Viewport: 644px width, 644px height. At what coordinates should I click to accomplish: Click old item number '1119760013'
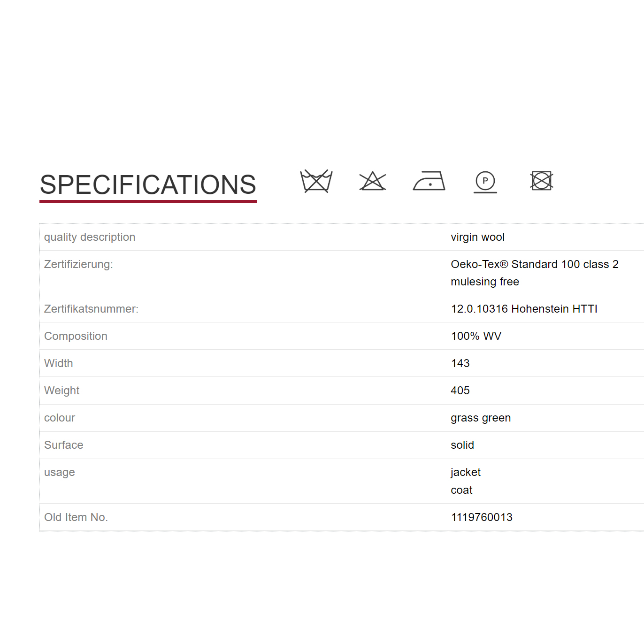(482, 517)
